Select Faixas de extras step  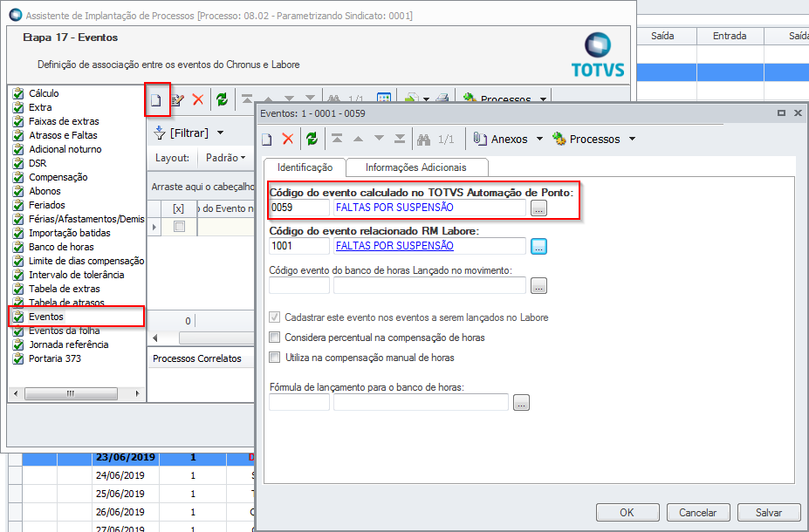click(64, 121)
